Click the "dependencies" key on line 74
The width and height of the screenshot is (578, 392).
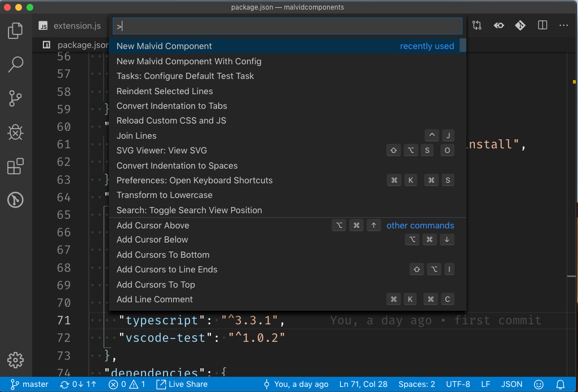pyautogui.click(x=155, y=372)
